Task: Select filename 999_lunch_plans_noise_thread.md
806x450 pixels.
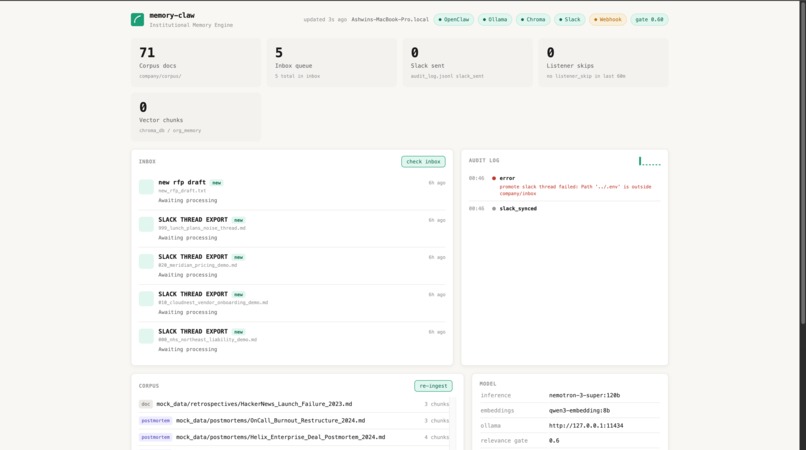Action: point(202,228)
